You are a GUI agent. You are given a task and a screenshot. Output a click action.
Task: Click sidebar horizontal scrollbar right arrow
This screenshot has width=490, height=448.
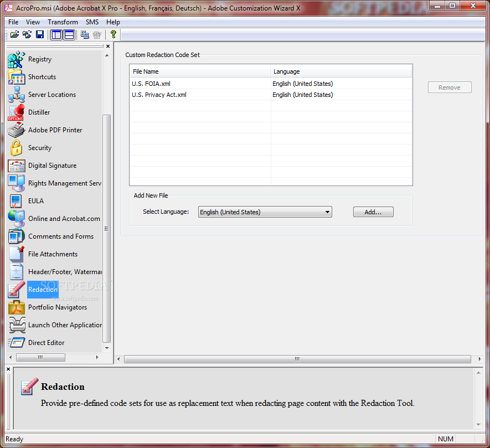coord(97,357)
